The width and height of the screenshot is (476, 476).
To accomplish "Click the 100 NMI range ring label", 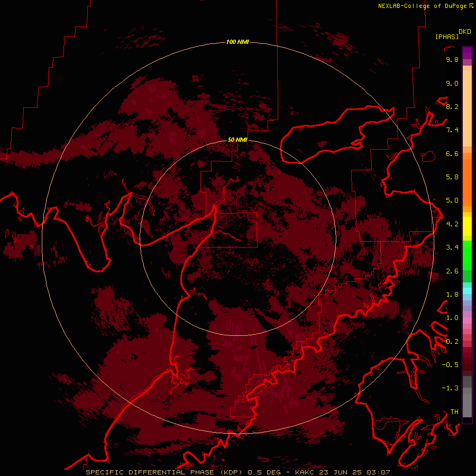I will [x=237, y=42].
